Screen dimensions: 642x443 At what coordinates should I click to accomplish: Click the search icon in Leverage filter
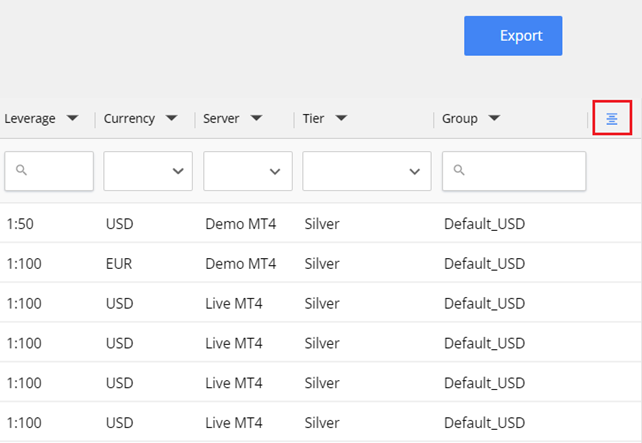pos(21,171)
